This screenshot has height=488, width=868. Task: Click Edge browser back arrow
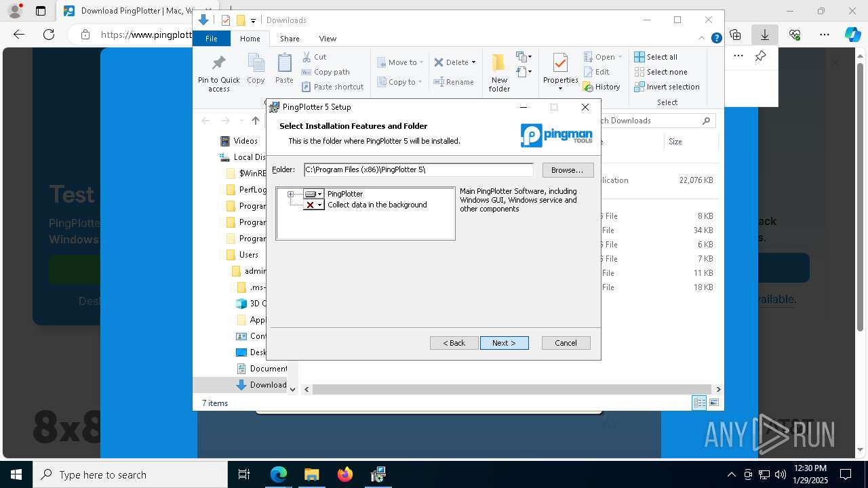click(x=19, y=35)
